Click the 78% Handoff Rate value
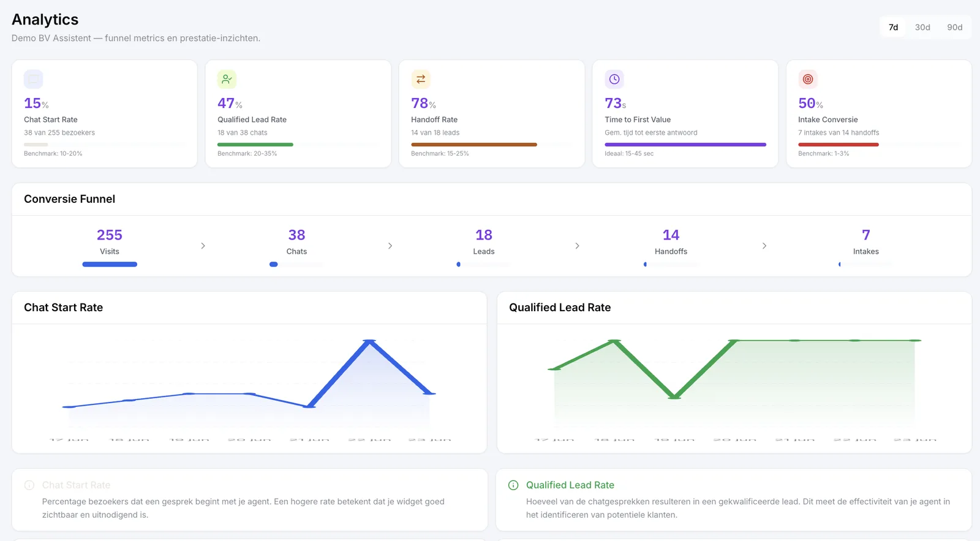 423,104
